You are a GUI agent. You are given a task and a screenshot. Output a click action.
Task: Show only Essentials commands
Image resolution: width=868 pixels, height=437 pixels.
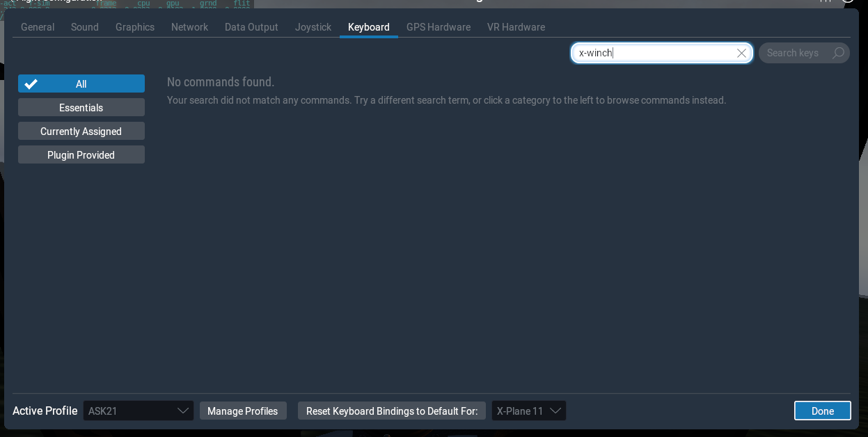click(x=81, y=107)
